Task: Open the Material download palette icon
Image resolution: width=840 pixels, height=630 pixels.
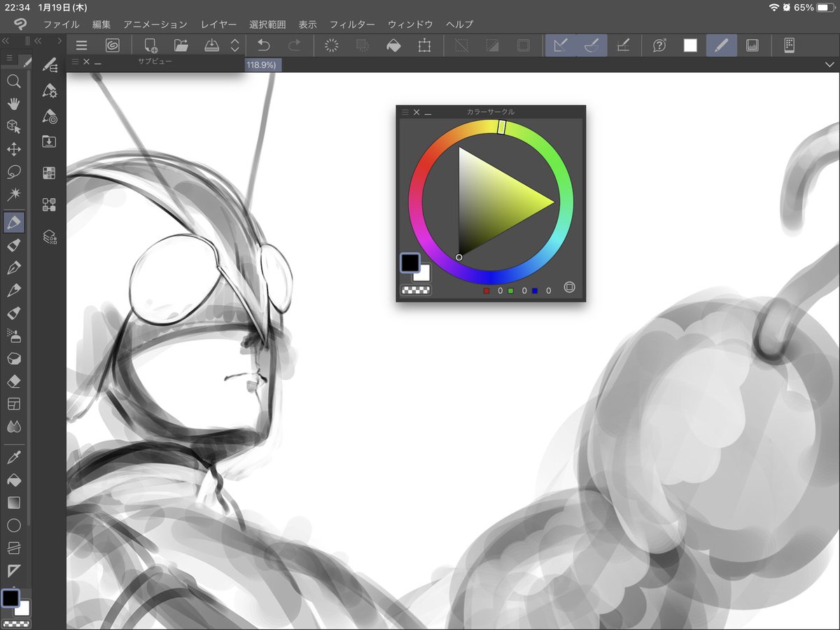Action: (49, 141)
